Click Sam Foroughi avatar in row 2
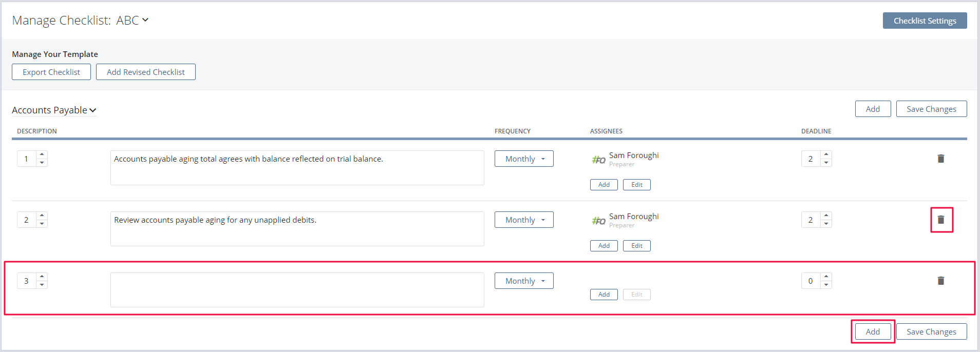 598,221
